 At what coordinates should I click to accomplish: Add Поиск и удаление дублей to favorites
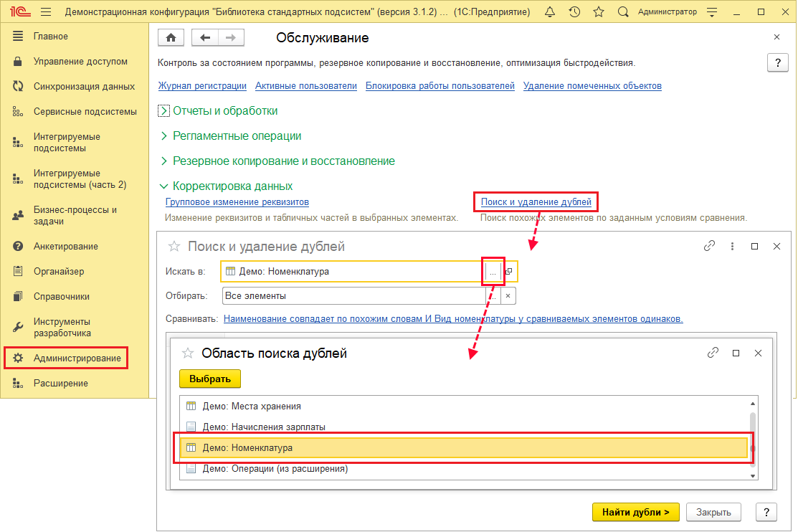point(174,247)
